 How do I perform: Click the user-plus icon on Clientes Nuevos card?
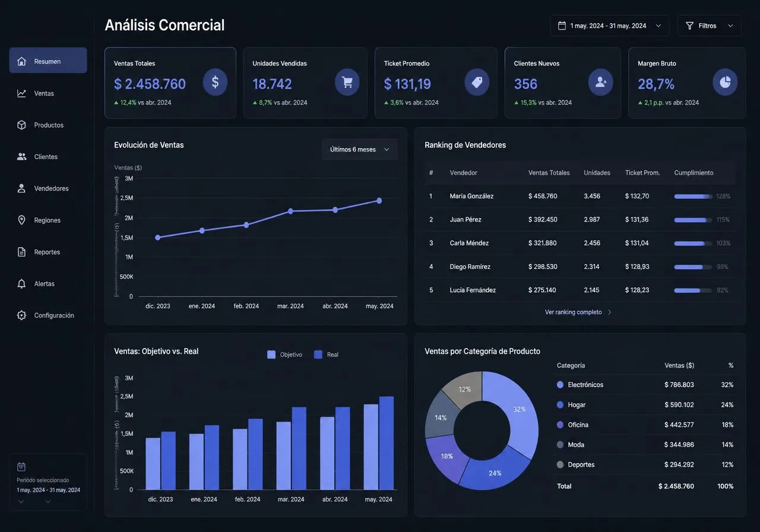(x=600, y=82)
